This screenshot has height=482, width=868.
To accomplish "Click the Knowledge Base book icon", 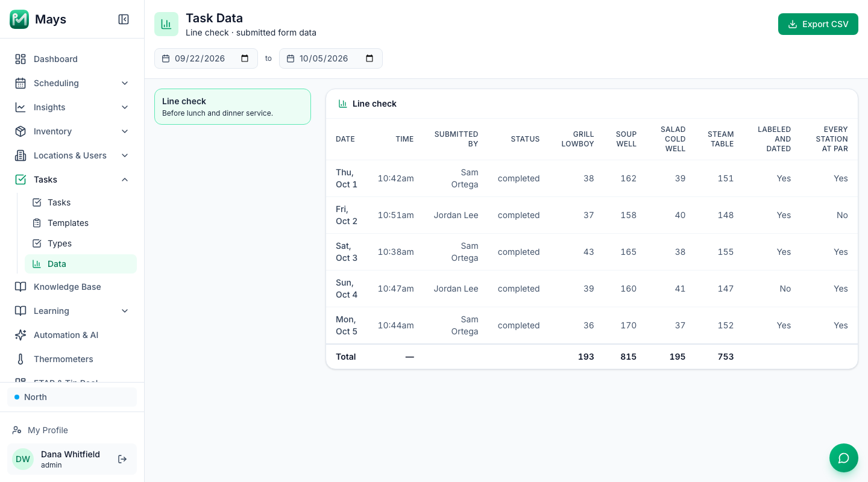I will coord(20,287).
